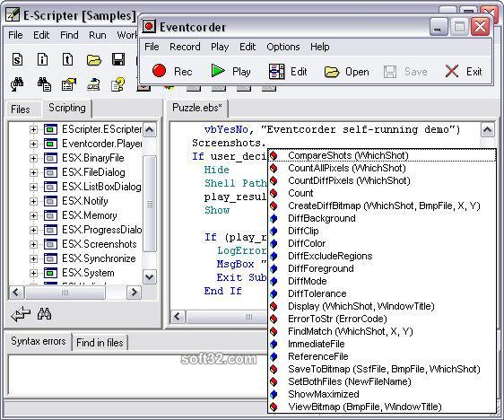
Task: Open Eventcorder Record menu
Action: [x=185, y=47]
